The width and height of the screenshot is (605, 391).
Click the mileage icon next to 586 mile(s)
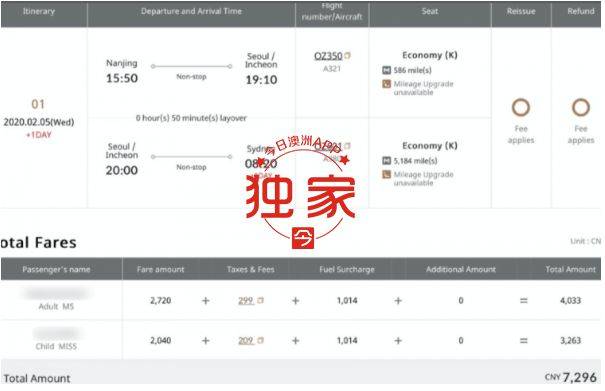tap(386, 70)
